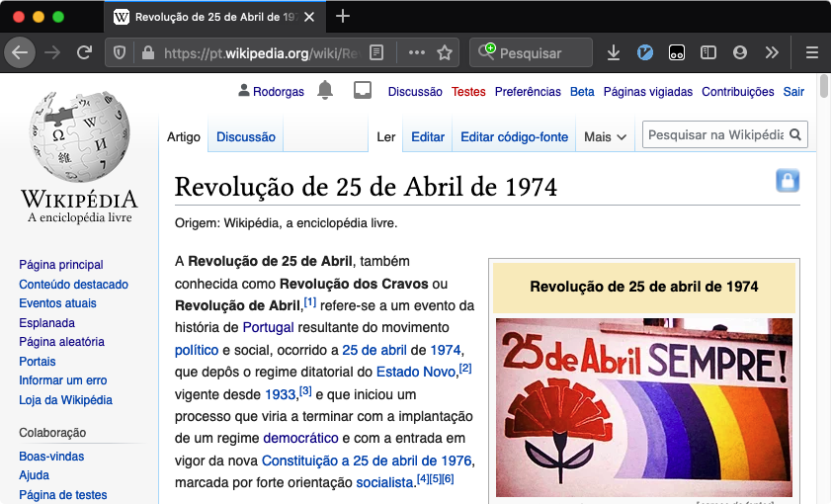The image size is (831, 504).
Task: Open the tracking protection shield icon
Action: click(x=120, y=52)
